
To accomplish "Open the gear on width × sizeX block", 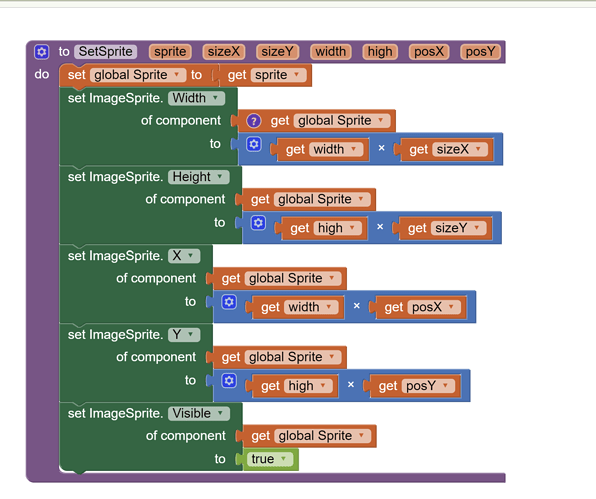I will tap(254, 144).
